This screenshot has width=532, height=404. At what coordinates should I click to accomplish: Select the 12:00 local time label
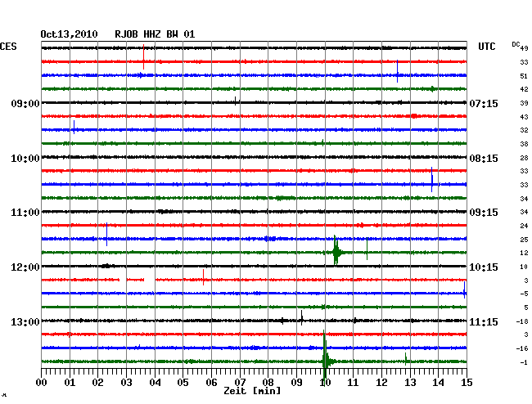[25, 267]
